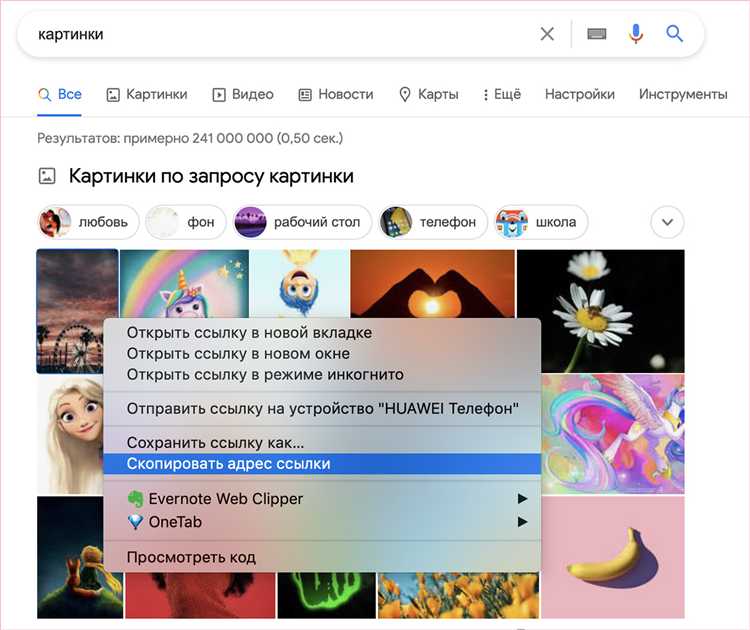Expand the image filter chips chevron

tap(667, 222)
